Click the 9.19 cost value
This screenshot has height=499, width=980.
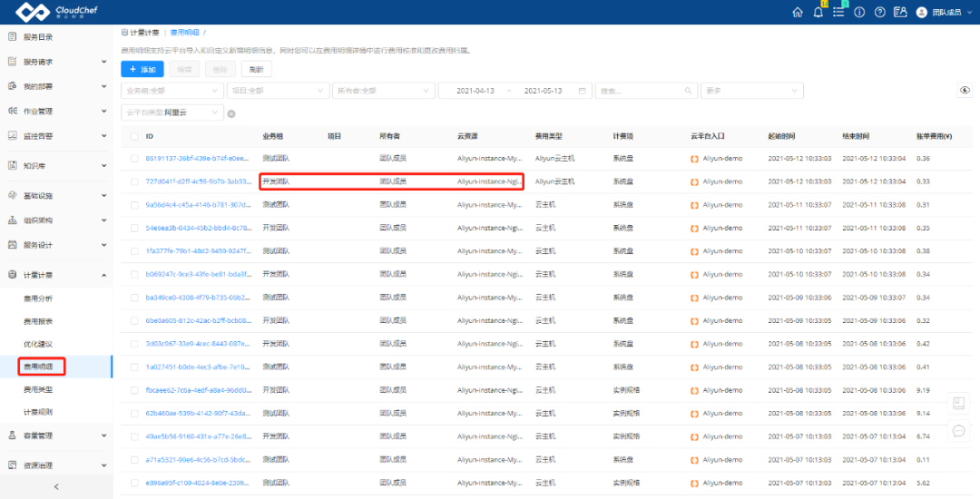click(923, 390)
